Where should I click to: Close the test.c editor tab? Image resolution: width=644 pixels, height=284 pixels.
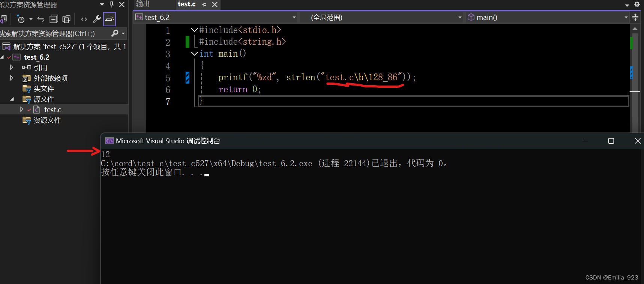pyautogui.click(x=215, y=5)
